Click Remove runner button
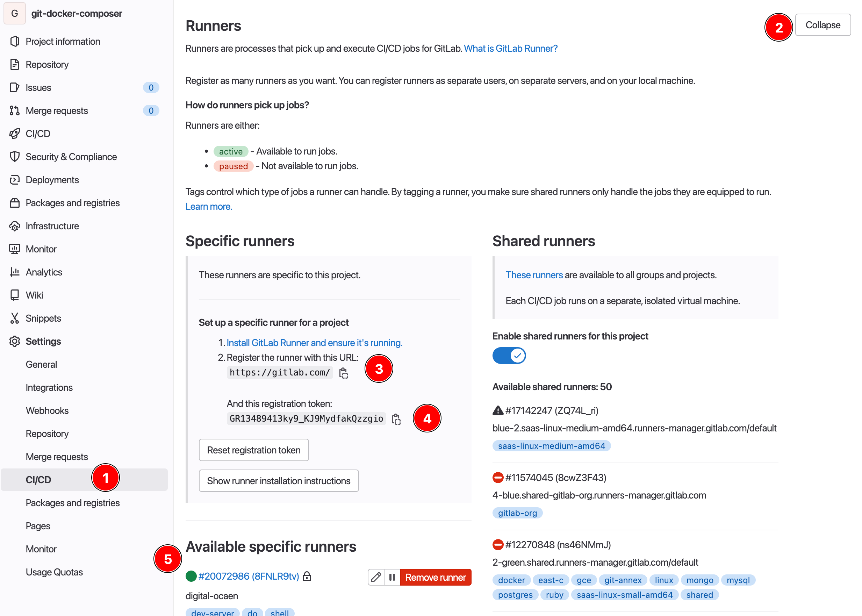 click(x=435, y=577)
